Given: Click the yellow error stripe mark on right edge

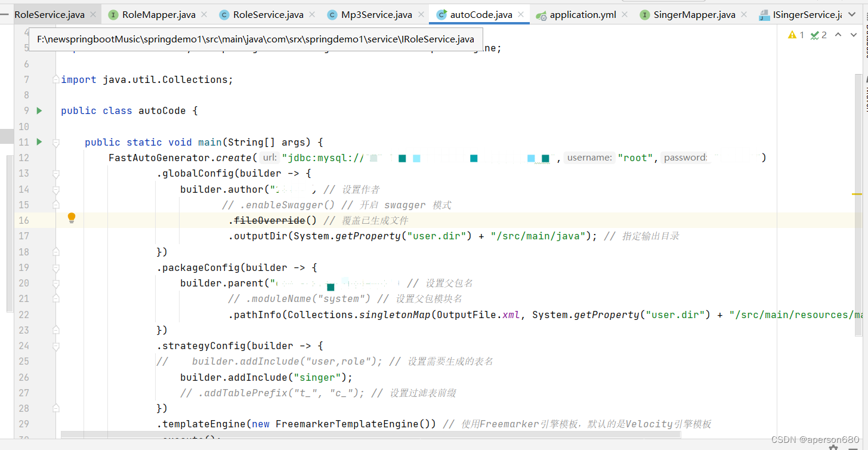Looking at the screenshot, I should tap(857, 193).
